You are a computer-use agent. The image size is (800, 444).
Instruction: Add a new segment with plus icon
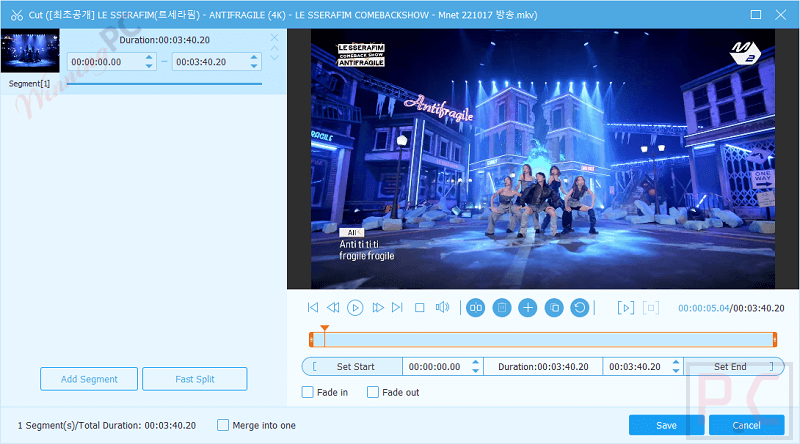(528, 308)
